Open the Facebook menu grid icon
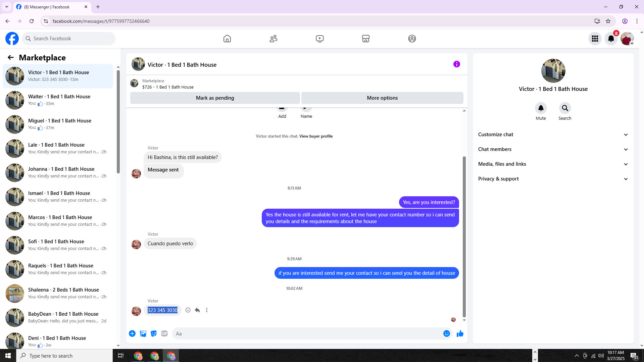This screenshot has width=644, height=362. pyautogui.click(x=595, y=39)
